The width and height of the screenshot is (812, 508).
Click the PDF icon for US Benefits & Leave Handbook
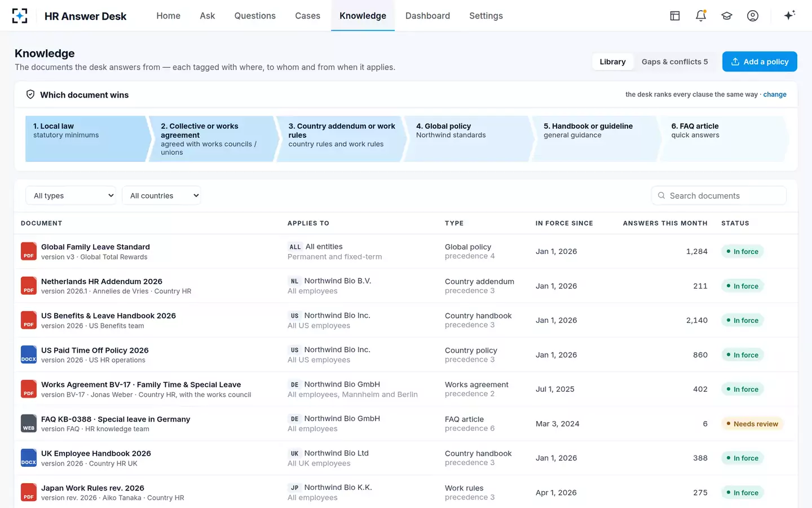point(29,320)
